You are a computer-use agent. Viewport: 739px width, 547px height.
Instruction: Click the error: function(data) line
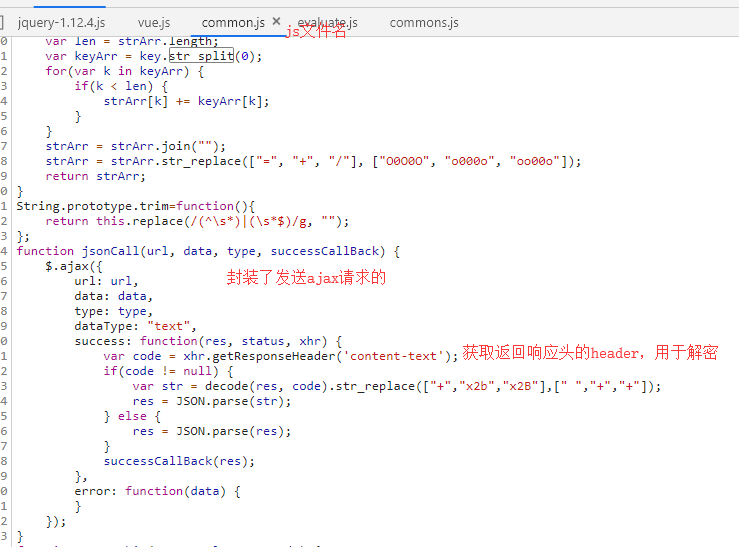pyautogui.click(x=157, y=491)
